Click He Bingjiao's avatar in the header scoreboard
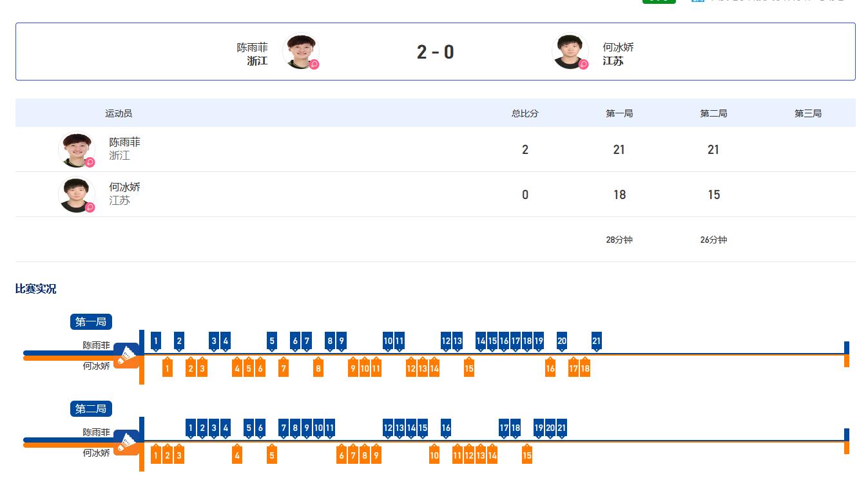Viewport: 868px width, 487px height. click(x=570, y=52)
